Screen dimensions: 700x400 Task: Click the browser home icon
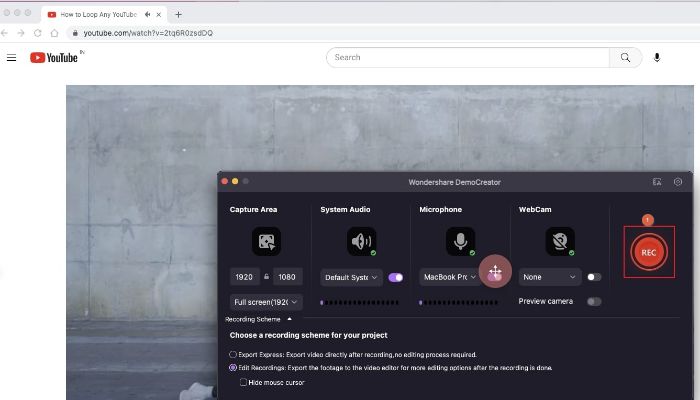54,33
